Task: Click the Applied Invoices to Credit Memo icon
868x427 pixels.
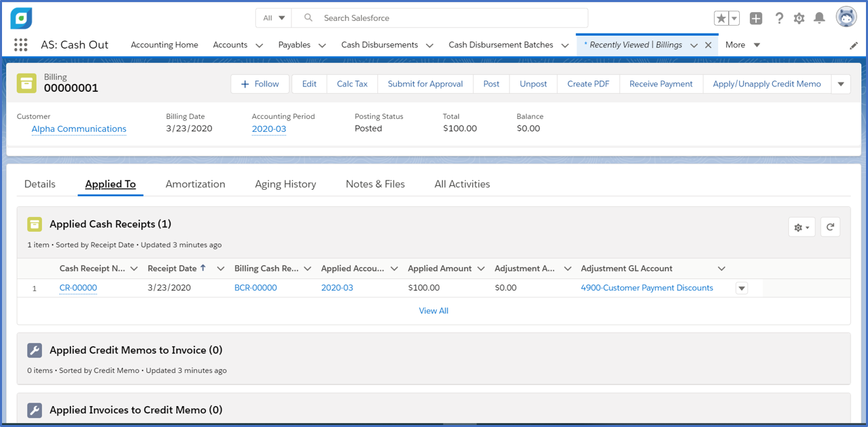Action: tap(34, 409)
